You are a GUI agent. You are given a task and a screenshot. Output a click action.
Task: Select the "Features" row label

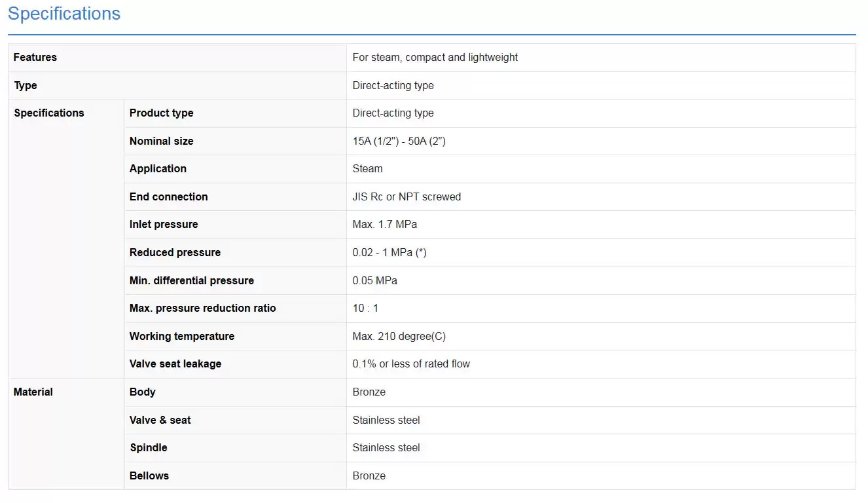point(35,58)
